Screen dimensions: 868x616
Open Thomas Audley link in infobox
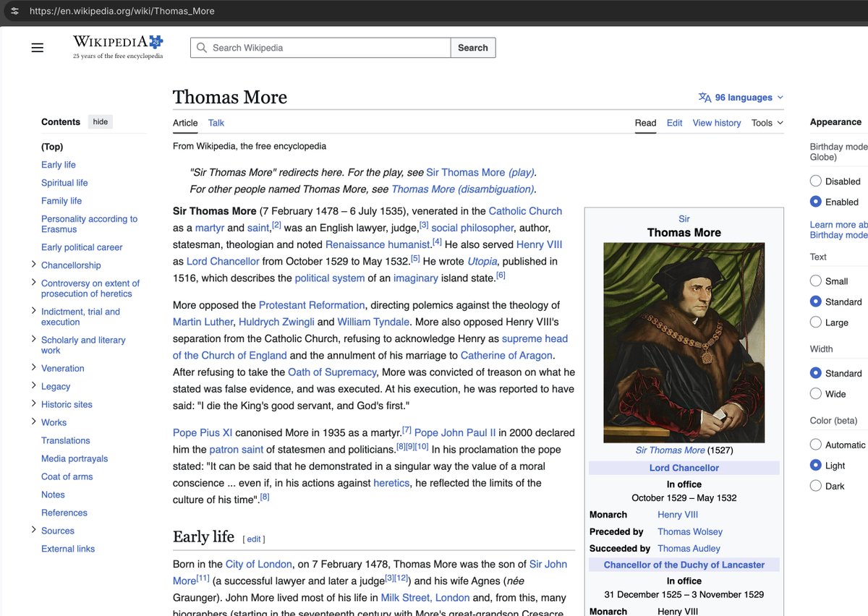689,548
